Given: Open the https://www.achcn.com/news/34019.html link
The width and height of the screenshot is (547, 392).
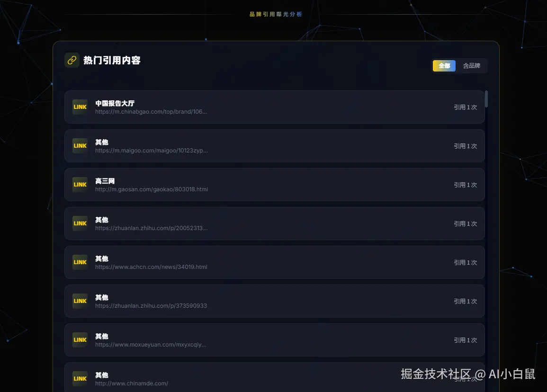Looking at the screenshot, I should (151, 267).
